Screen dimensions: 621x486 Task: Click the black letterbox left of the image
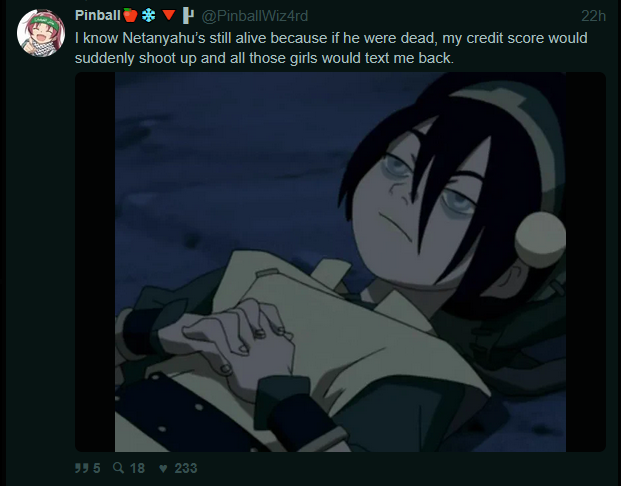click(x=95, y=262)
